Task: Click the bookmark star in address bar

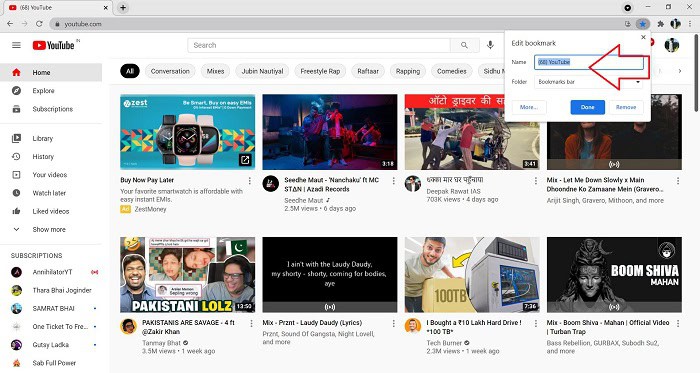Action: 642,24
